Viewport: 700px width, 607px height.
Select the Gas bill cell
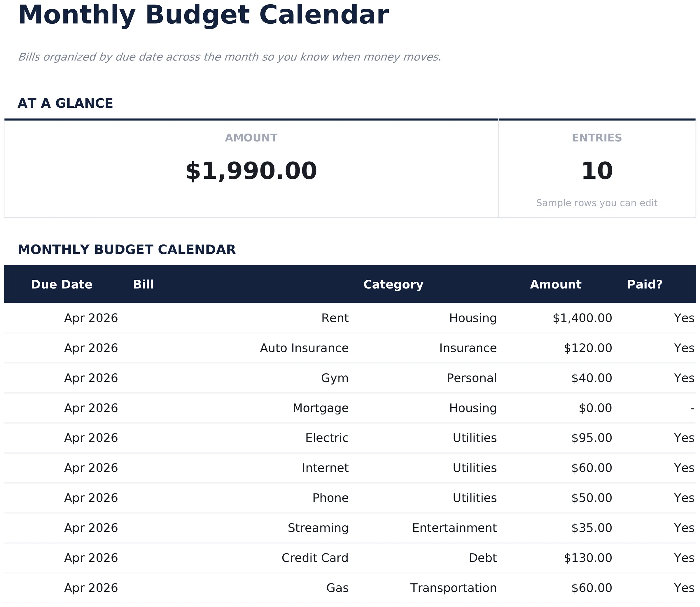tap(337, 588)
